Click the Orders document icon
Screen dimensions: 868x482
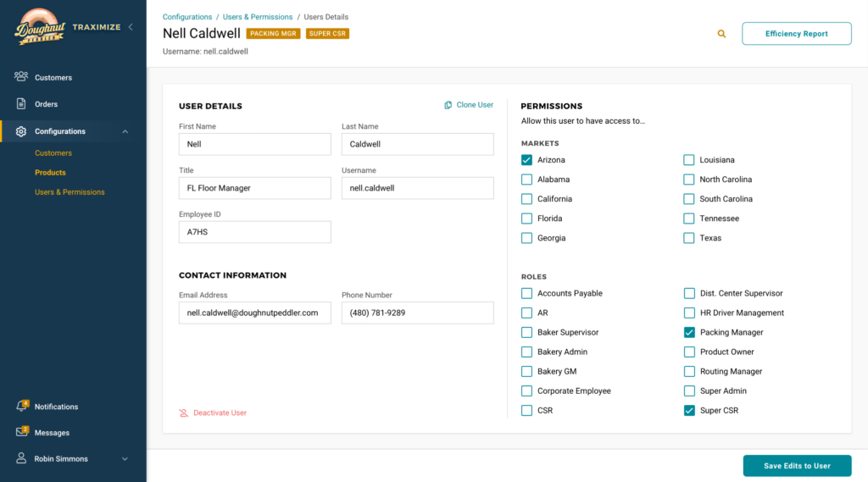pos(21,104)
